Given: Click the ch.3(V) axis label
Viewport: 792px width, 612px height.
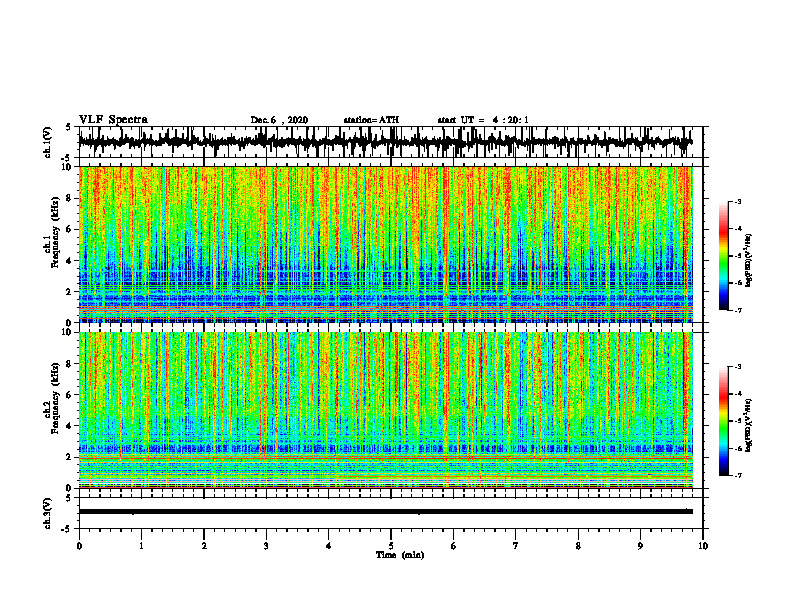Looking at the screenshot, I should 48,514.
